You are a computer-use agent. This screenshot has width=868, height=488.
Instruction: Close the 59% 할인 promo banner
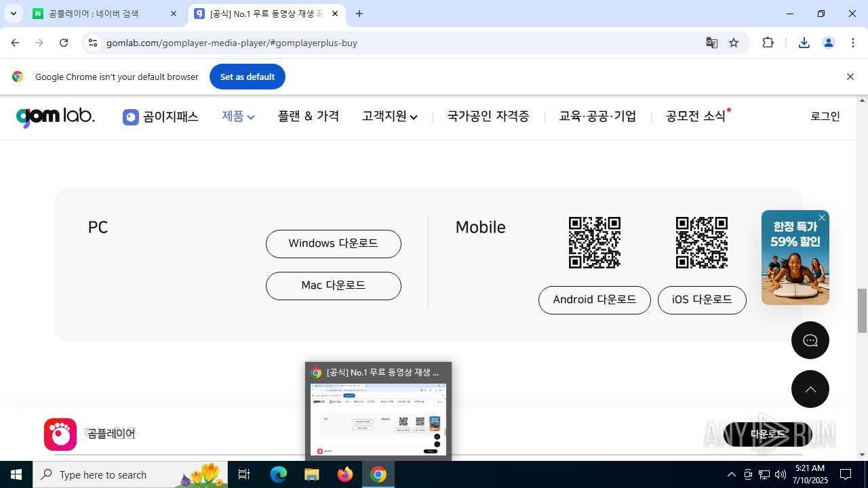(x=822, y=218)
